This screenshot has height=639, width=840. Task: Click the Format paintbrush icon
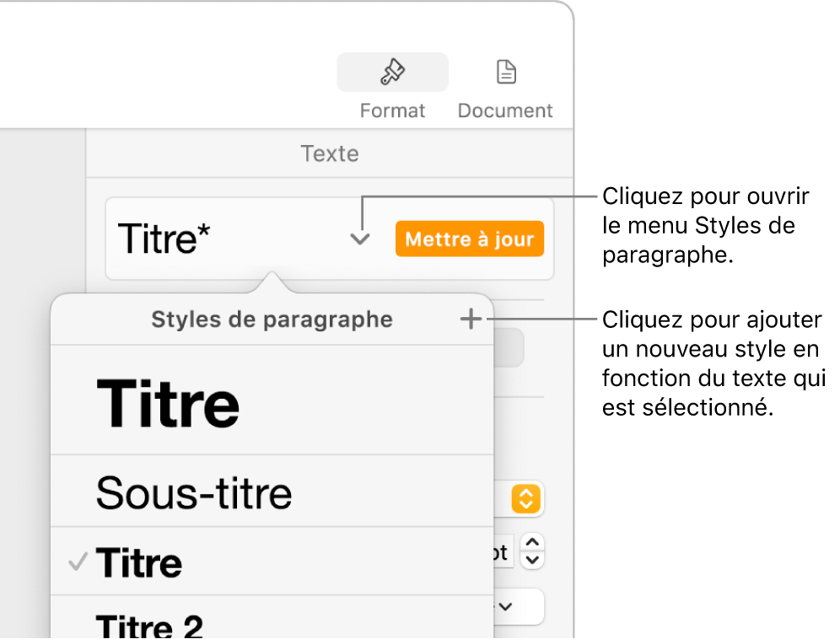click(392, 73)
